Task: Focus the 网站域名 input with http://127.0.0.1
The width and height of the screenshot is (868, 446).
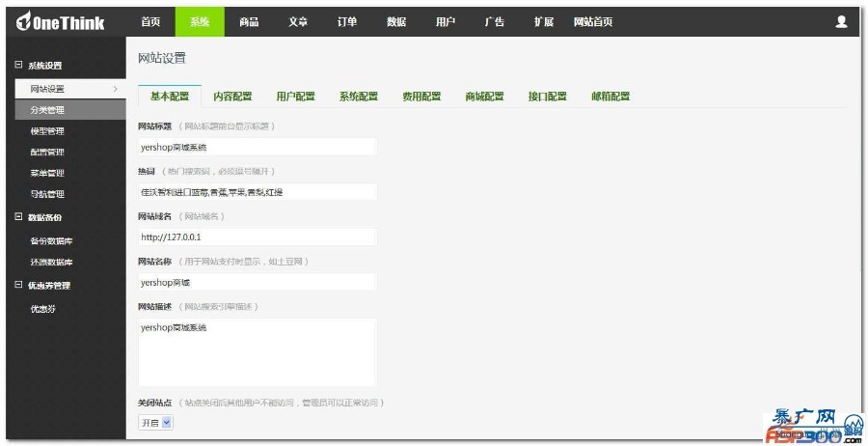Action: click(x=258, y=237)
